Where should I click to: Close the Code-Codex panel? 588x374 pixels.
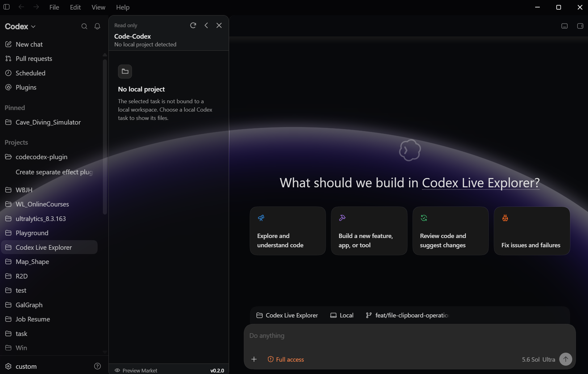point(219,25)
